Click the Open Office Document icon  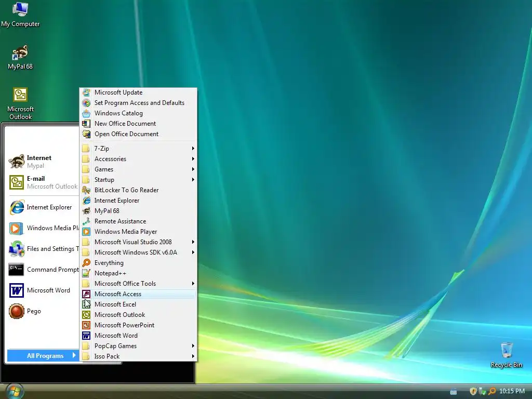[87, 134]
